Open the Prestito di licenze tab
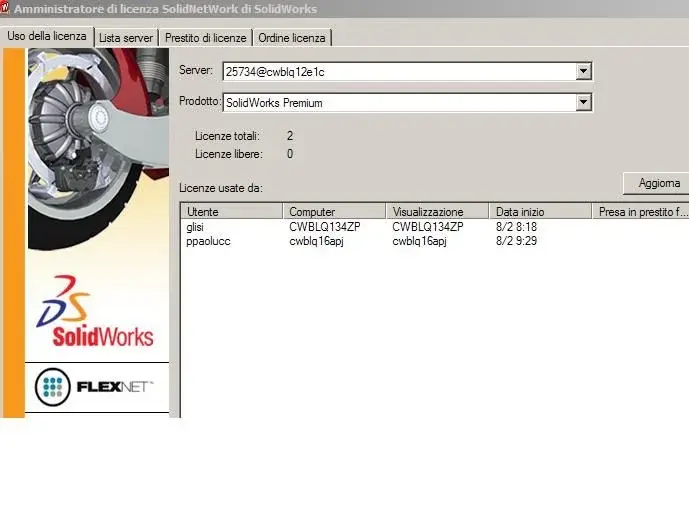The width and height of the screenshot is (689, 512). (x=206, y=38)
